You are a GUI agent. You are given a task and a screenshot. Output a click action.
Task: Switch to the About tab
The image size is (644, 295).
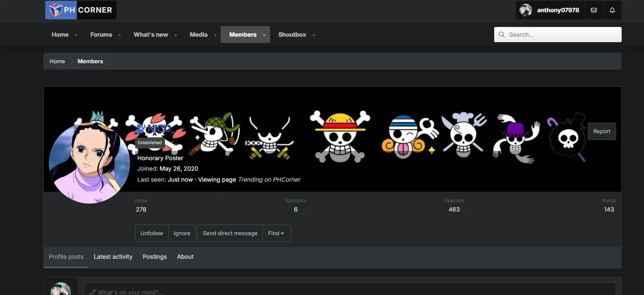pos(185,257)
